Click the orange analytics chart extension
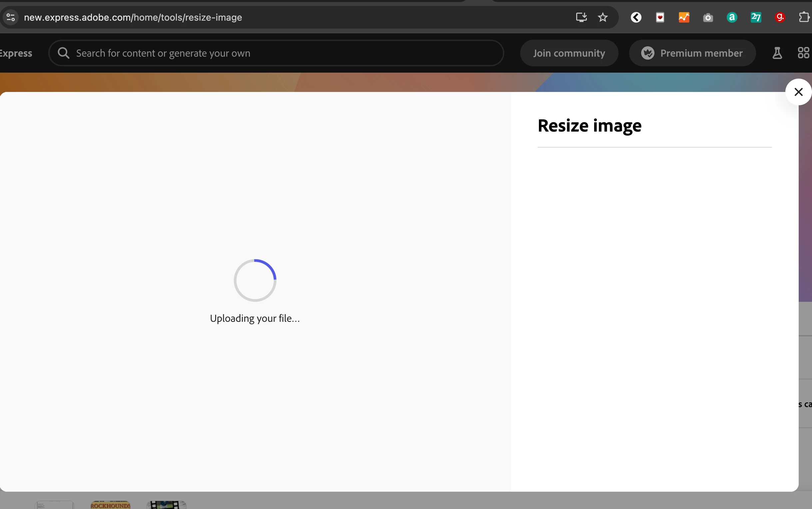The width and height of the screenshot is (812, 509). (x=683, y=17)
